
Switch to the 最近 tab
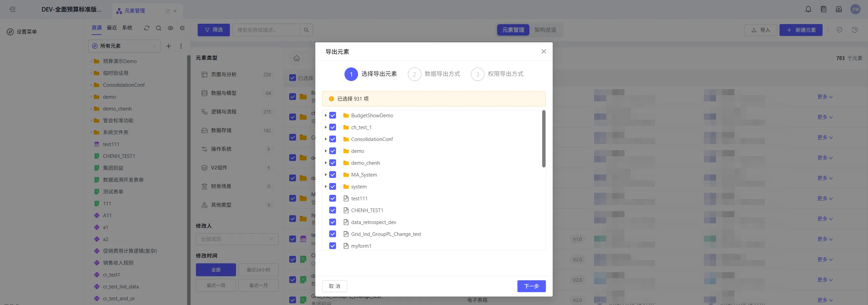112,28
